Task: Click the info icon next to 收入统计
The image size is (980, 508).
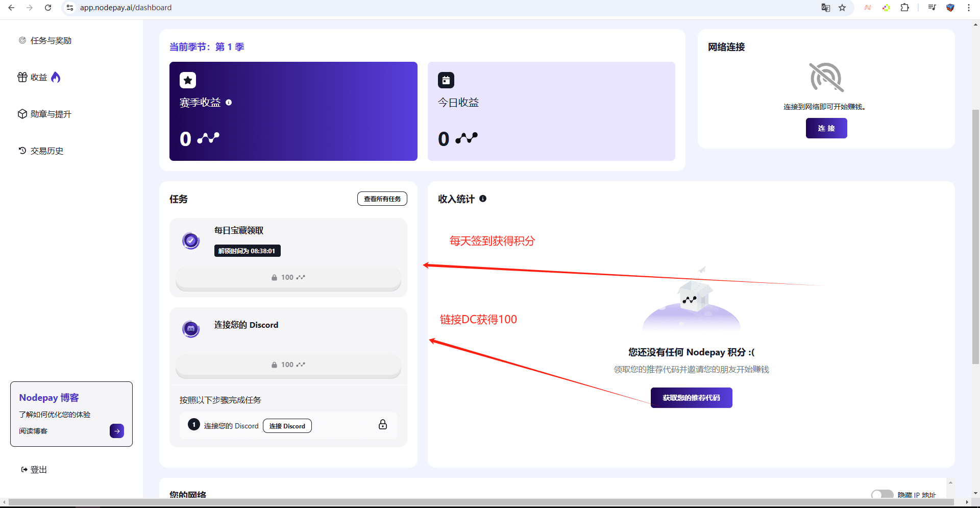Action: coord(483,199)
